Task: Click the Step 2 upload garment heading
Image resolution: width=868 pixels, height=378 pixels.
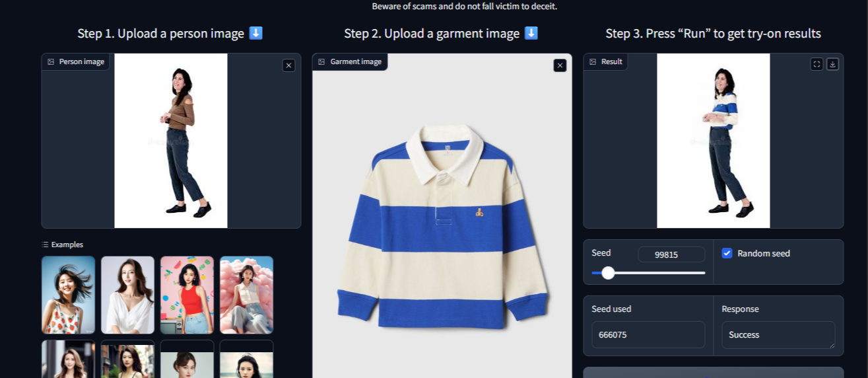Action: pyautogui.click(x=441, y=33)
